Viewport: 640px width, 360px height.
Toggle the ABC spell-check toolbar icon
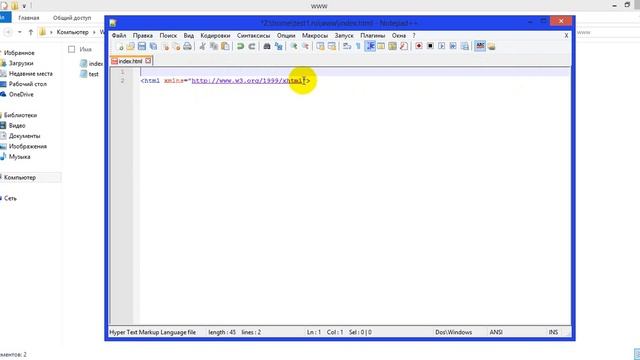tap(480, 47)
